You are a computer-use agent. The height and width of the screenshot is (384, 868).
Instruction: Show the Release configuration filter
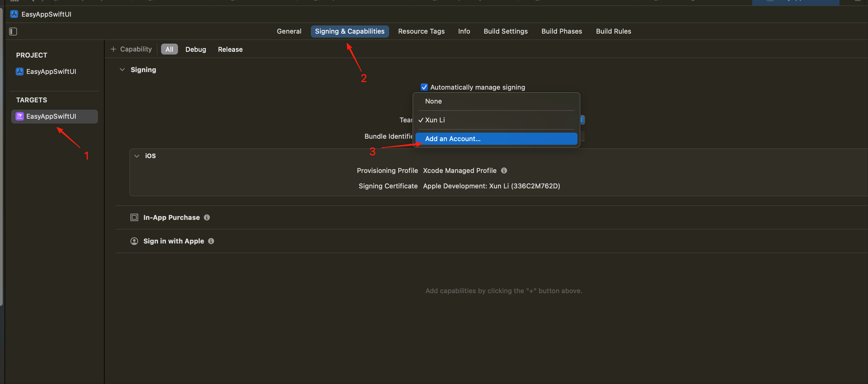point(230,49)
